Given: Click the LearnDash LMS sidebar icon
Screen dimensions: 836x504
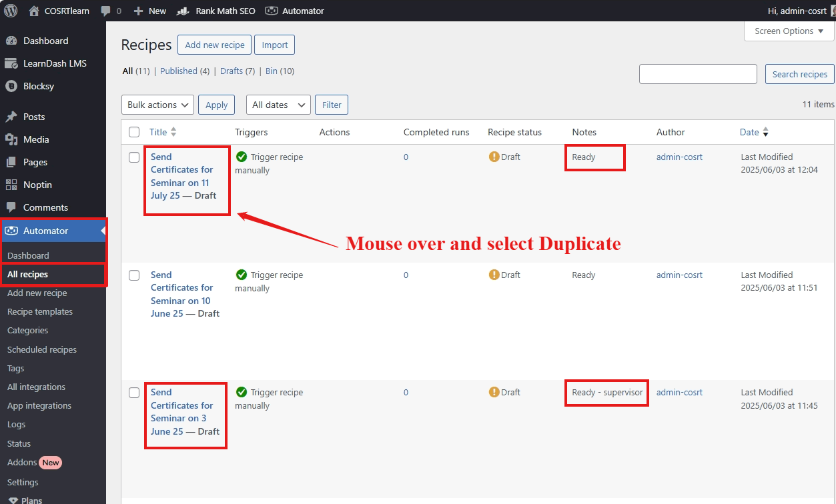Looking at the screenshot, I should coord(11,63).
